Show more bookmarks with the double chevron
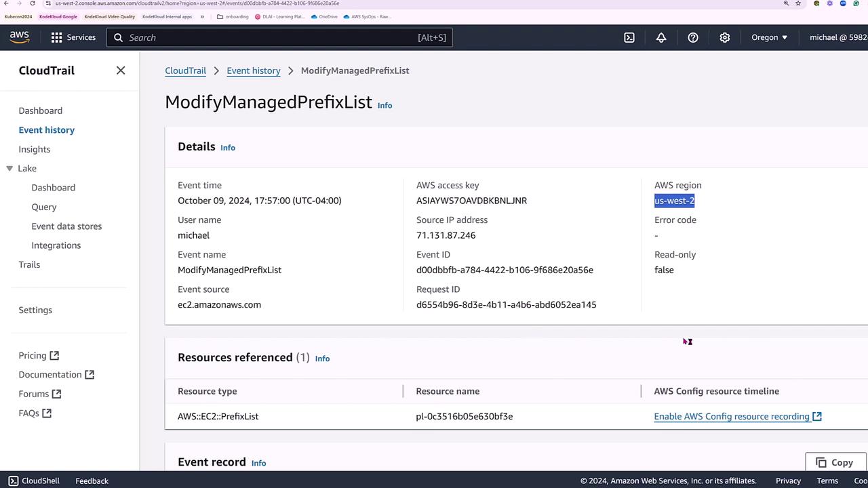Viewport: 868px width, 488px height. [202, 16]
